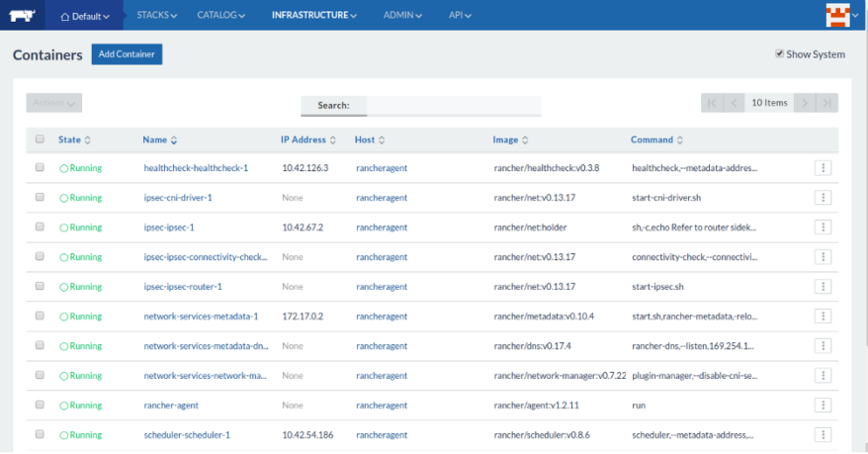Click the Rancher cow logo
868x454 pixels.
click(x=22, y=15)
